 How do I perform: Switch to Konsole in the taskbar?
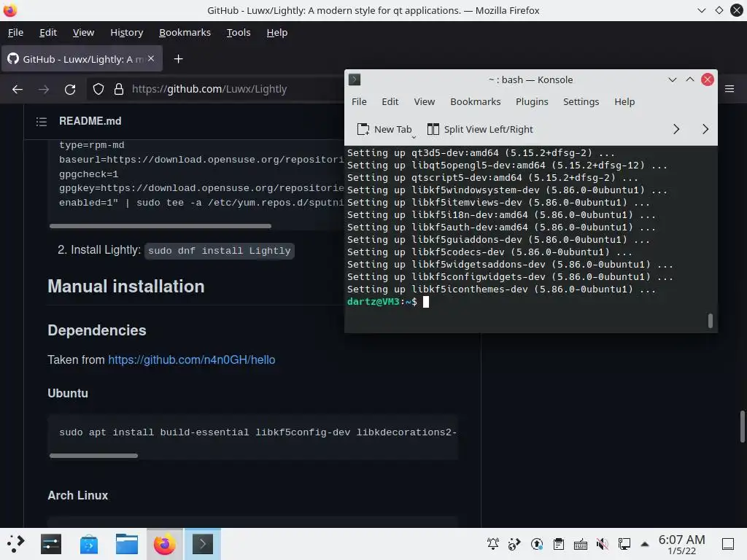click(x=203, y=544)
